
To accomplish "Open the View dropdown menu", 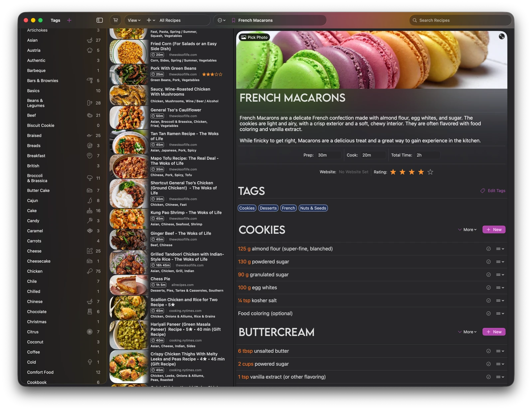I will click(134, 20).
